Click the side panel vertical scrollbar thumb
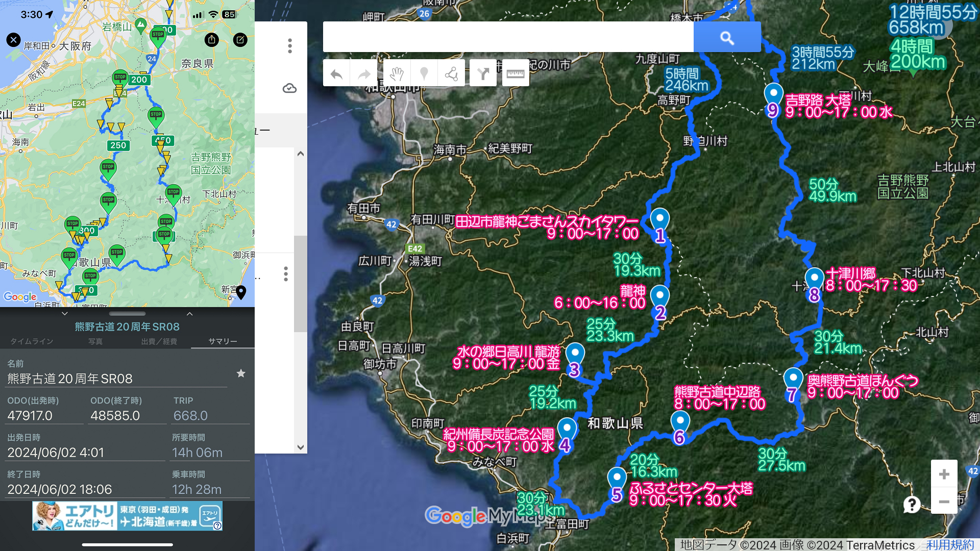The image size is (980, 551). pyautogui.click(x=300, y=283)
